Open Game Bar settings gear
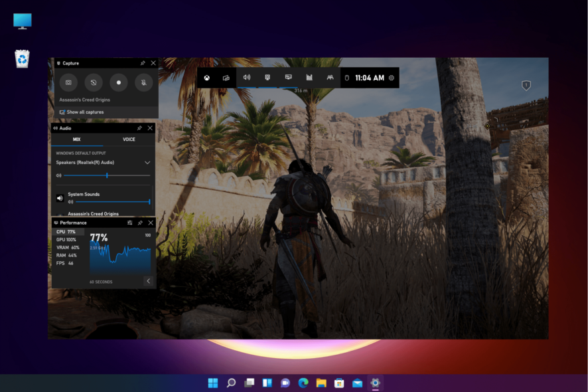This screenshot has width=588, height=392. (x=392, y=78)
